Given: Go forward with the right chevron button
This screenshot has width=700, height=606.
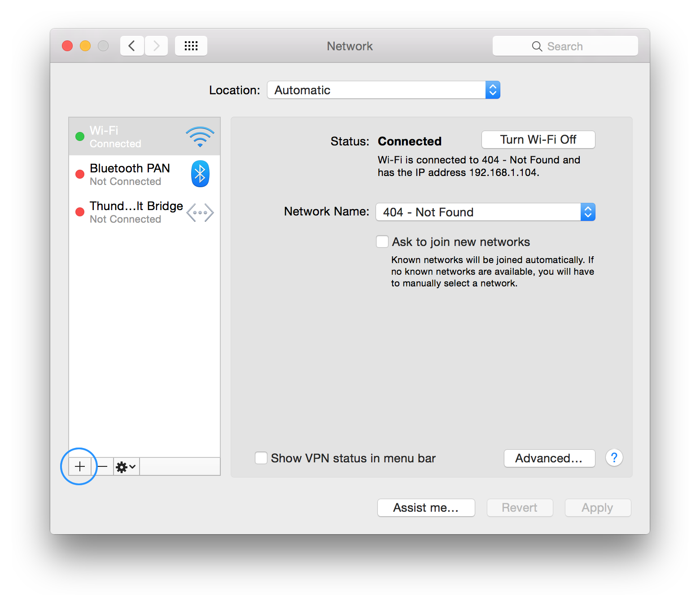Looking at the screenshot, I should click(156, 46).
